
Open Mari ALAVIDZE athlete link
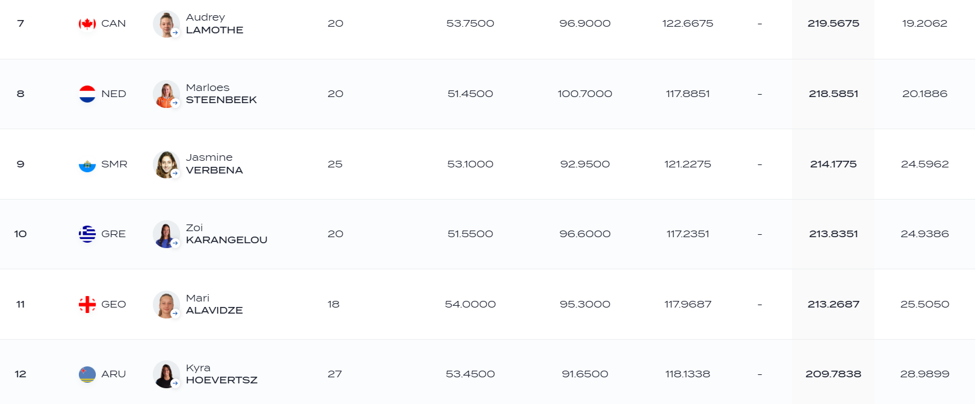(x=214, y=305)
